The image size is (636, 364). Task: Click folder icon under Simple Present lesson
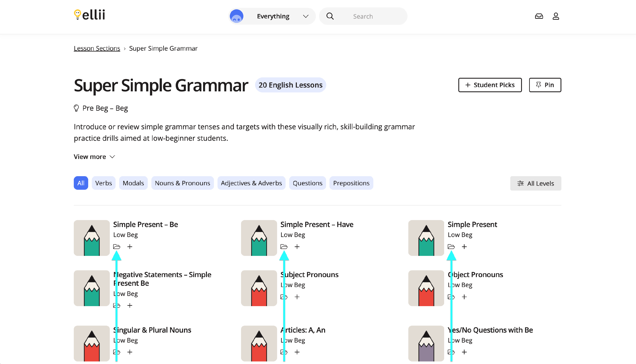451,247
